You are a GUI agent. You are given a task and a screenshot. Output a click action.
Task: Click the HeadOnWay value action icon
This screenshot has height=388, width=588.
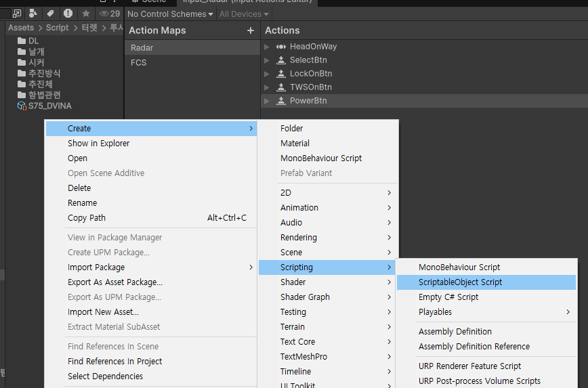[x=281, y=47]
